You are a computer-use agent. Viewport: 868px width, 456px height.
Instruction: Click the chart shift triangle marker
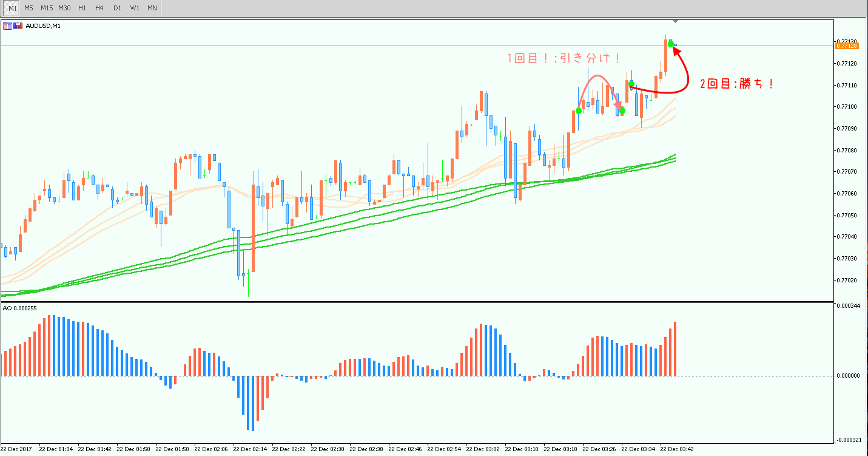coord(676,22)
